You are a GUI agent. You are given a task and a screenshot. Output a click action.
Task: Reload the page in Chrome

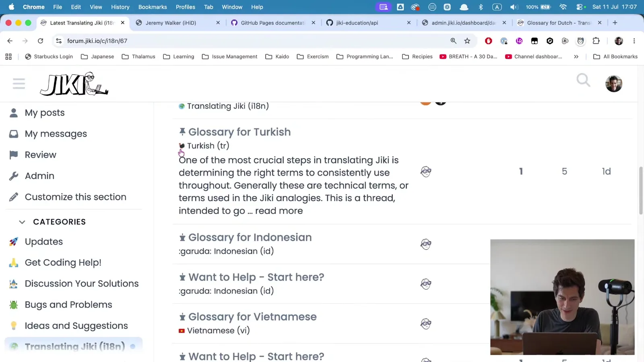[40, 41]
